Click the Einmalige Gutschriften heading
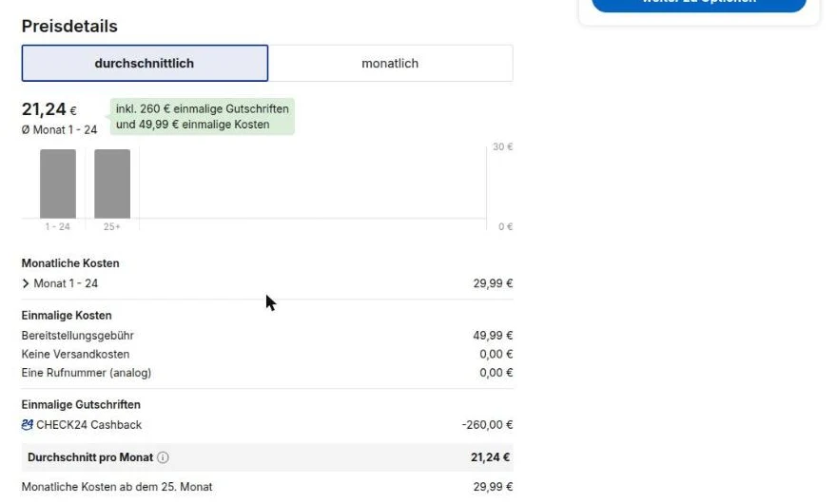Viewport: 837px width, 504px height. coord(81,405)
